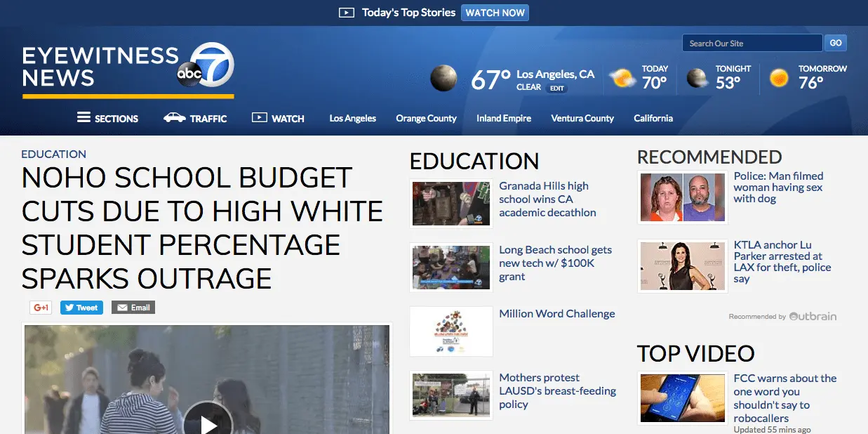The width and height of the screenshot is (868, 434).
Task: Click the Granada Hills story thumbnail
Action: click(x=451, y=204)
